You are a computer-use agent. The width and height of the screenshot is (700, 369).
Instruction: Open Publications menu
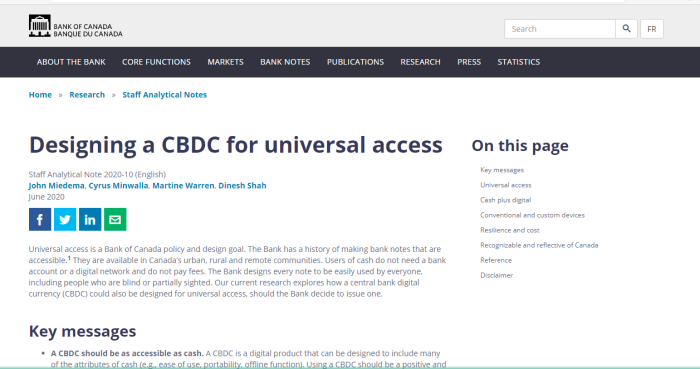coord(355,62)
